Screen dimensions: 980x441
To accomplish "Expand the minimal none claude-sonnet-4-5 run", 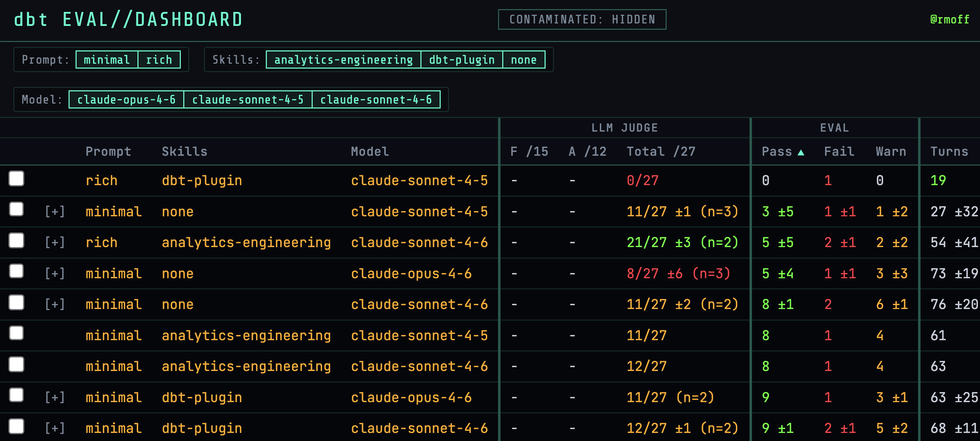I will (56, 211).
